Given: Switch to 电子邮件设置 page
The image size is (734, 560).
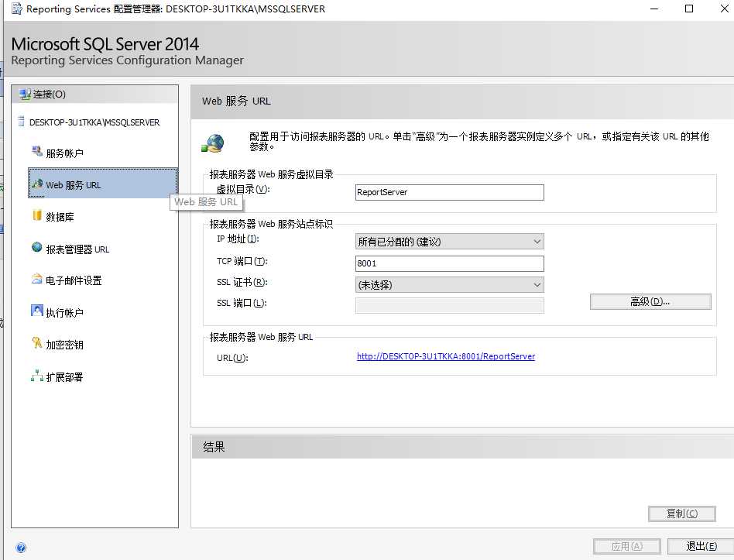Looking at the screenshot, I should coord(74,280).
